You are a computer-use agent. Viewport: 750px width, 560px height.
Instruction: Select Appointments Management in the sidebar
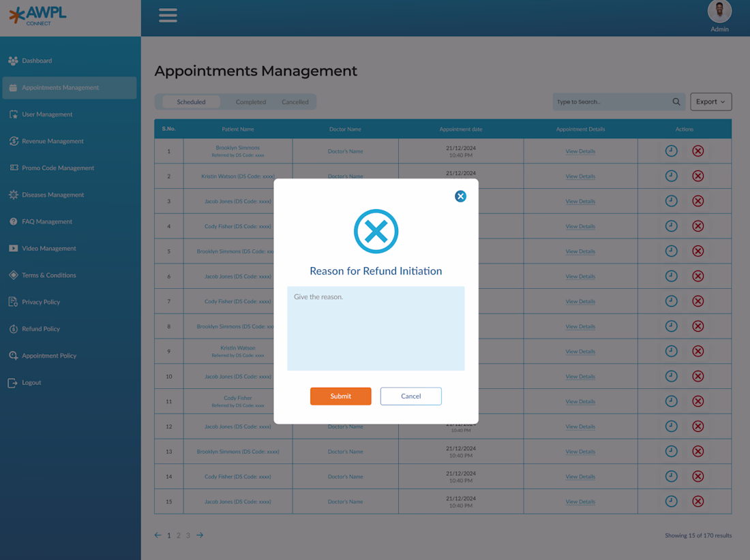(70, 87)
